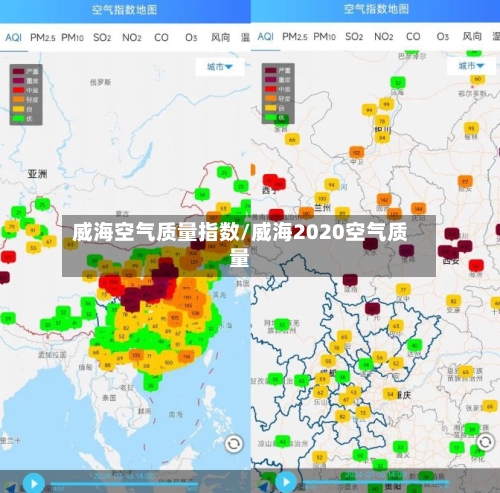Select the AQI tab in the right map
Image resolution: width=500 pixels, height=493 pixels.
[266, 36]
